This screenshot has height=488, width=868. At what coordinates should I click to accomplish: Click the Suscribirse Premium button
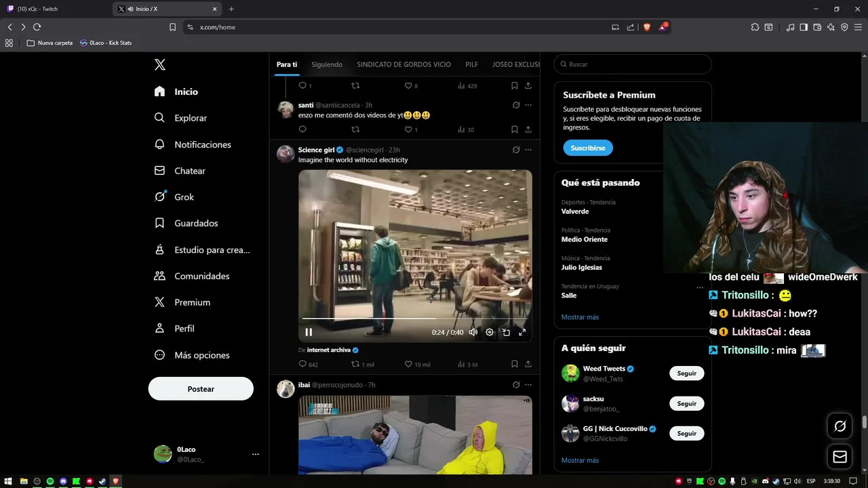coord(588,148)
